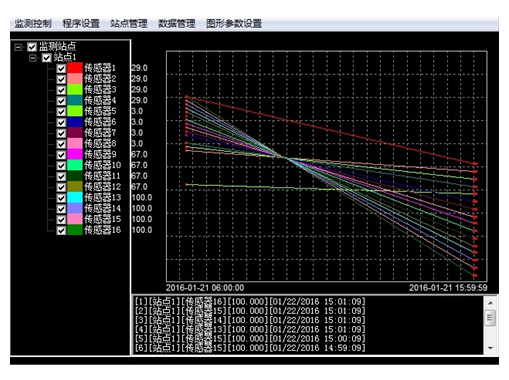
Task: Collapse the 监测站点 tree node
Action: 18,47
